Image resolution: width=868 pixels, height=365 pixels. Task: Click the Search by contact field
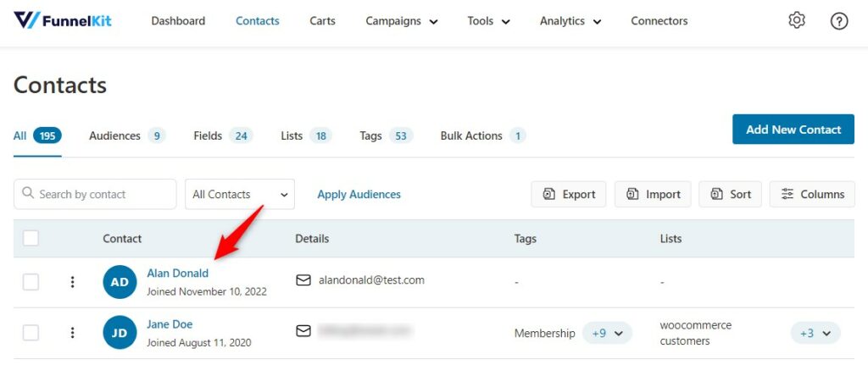(95, 194)
